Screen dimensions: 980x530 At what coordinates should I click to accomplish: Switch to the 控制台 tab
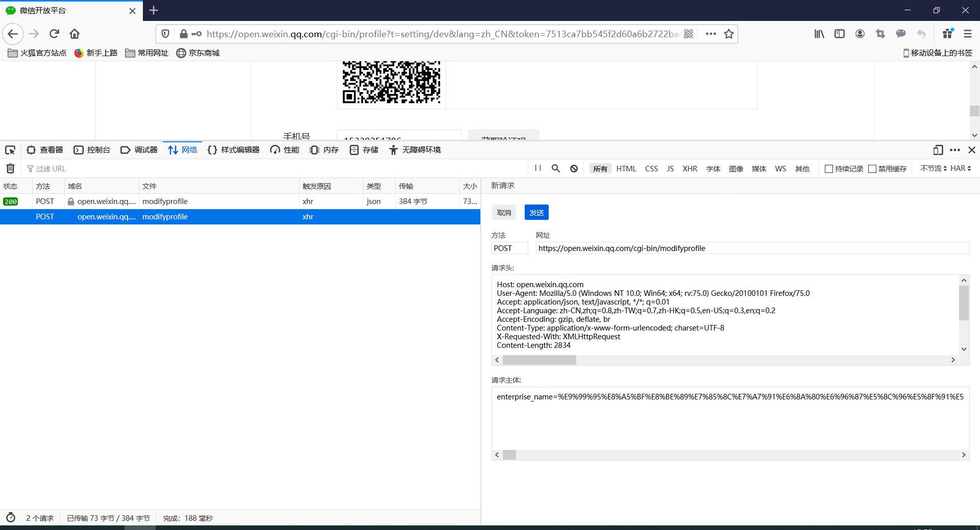click(x=92, y=150)
